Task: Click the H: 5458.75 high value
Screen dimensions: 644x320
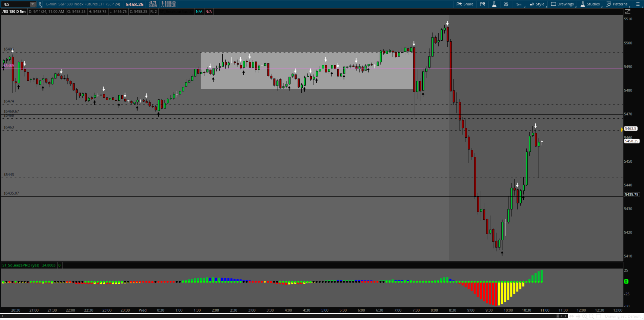Action: pyautogui.click(x=97, y=12)
